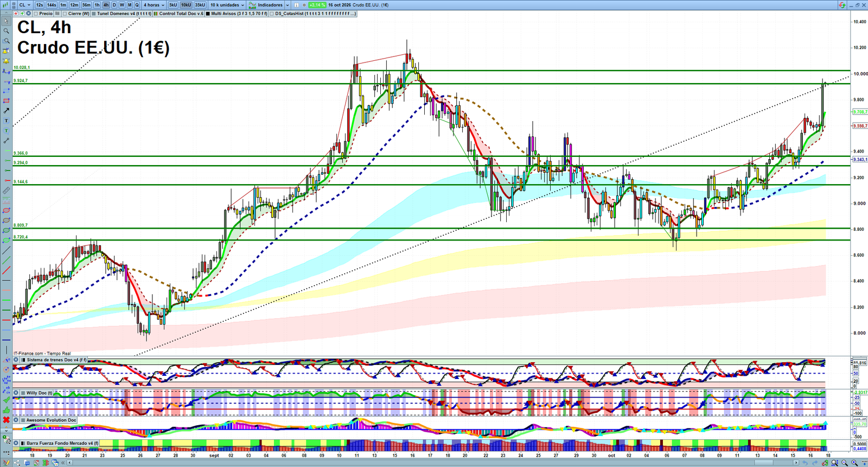
Task: Toggle DS_CotasHist indicator checkbox
Action: click(x=272, y=14)
